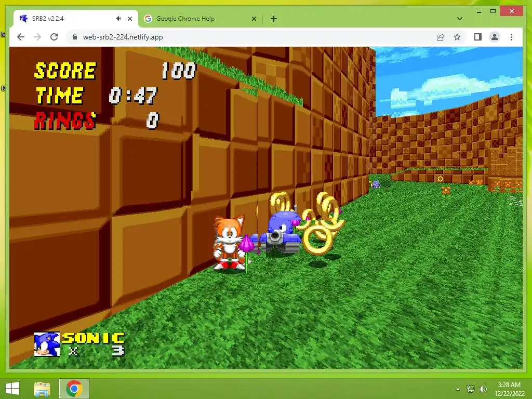Image resolution: width=532 pixels, height=399 pixels.
Task: Reload the SRB2 page
Action: pos(54,37)
